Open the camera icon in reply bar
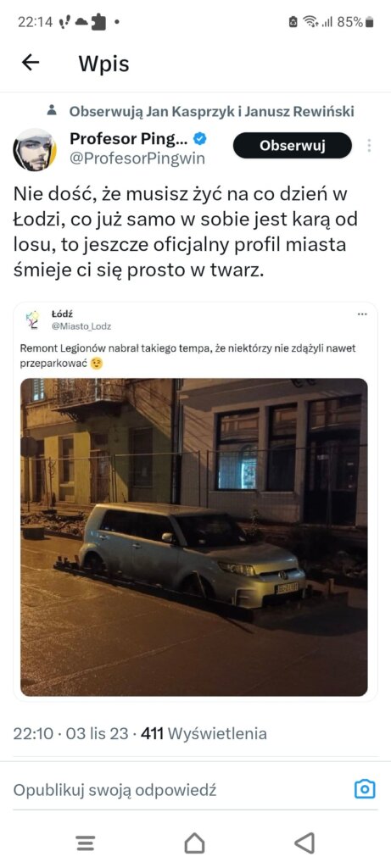The height and width of the screenshot is (868, 391). [x=365, y=789]
